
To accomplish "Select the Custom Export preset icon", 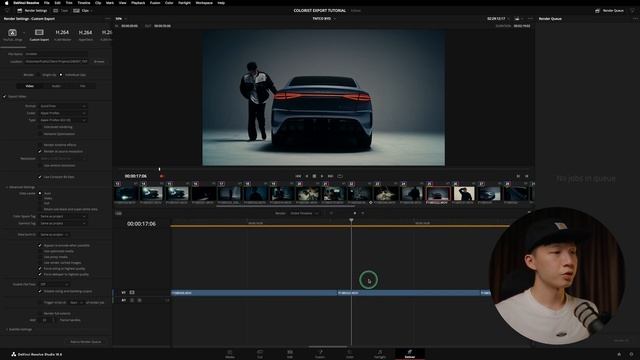I will (39, 34).
